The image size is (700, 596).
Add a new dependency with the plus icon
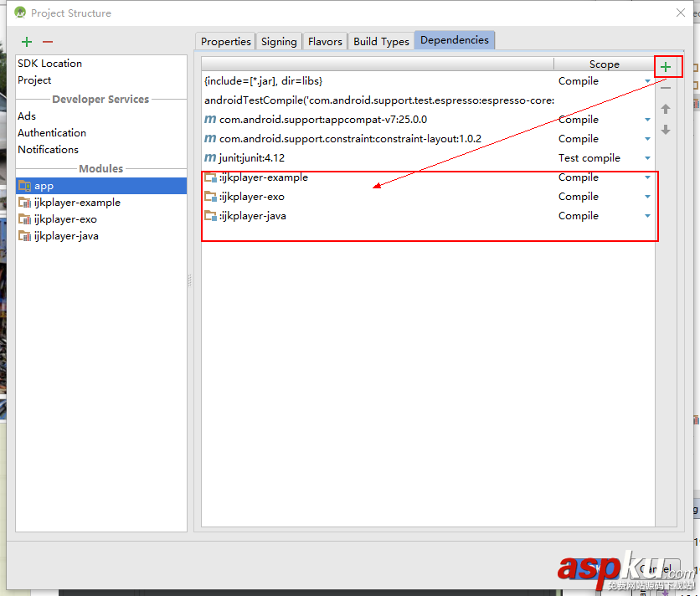(666, 66)
